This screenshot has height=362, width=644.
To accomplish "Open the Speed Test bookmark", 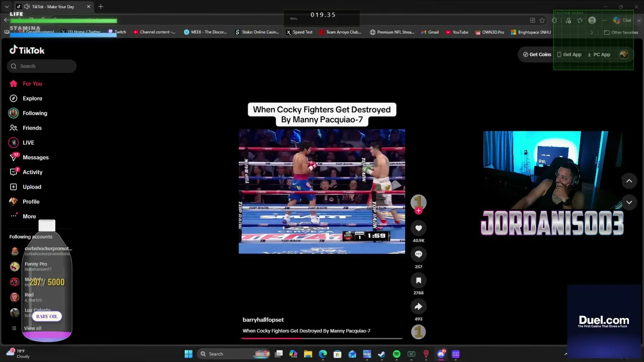I will click(x=299, y=32).
